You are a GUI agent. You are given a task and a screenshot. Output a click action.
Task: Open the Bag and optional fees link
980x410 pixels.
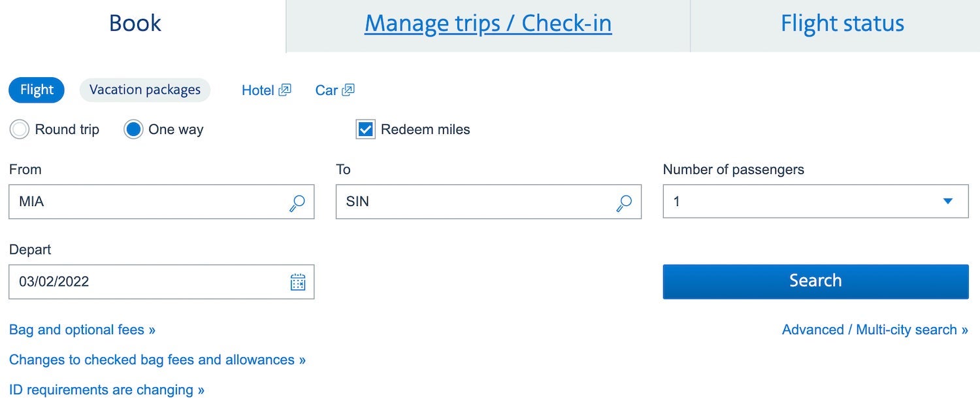82,330
